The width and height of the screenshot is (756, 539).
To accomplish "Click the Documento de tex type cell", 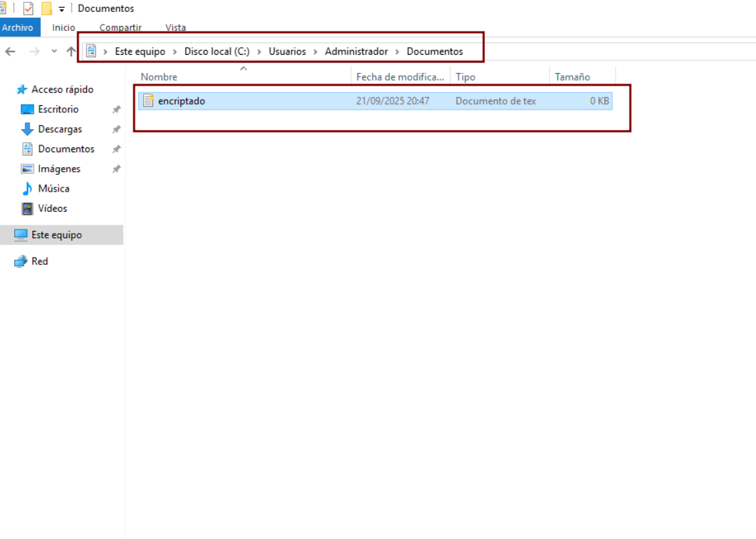I will click(496, 101).
